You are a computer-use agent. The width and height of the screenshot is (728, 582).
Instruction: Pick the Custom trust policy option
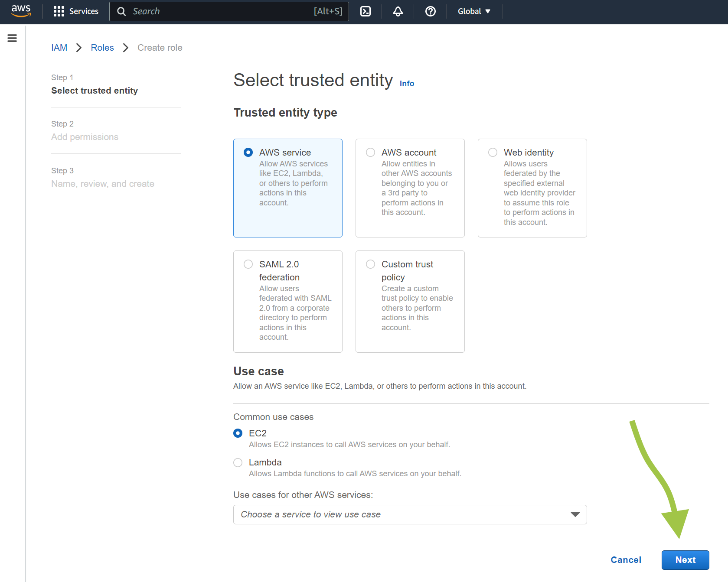pyautogui.click(x=370, y=264)
